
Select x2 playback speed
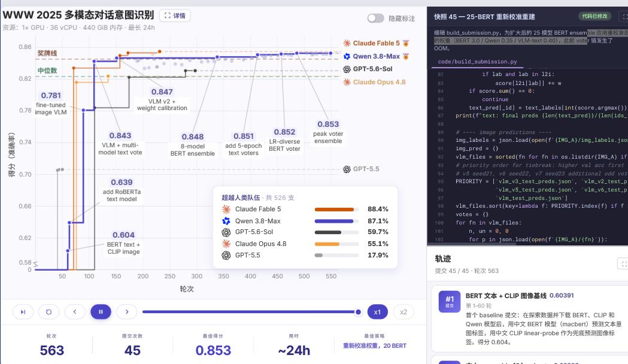point(404,312)
